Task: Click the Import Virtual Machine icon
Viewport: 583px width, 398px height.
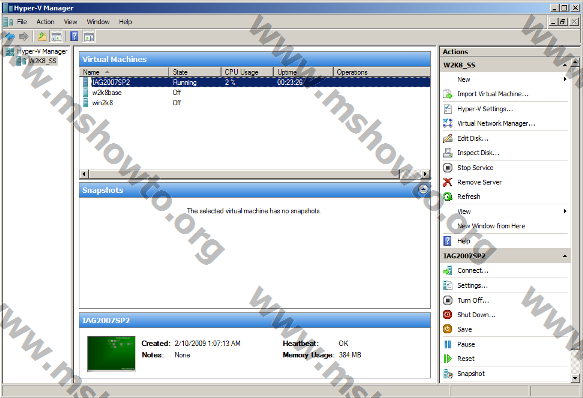Action: point(448,94)
